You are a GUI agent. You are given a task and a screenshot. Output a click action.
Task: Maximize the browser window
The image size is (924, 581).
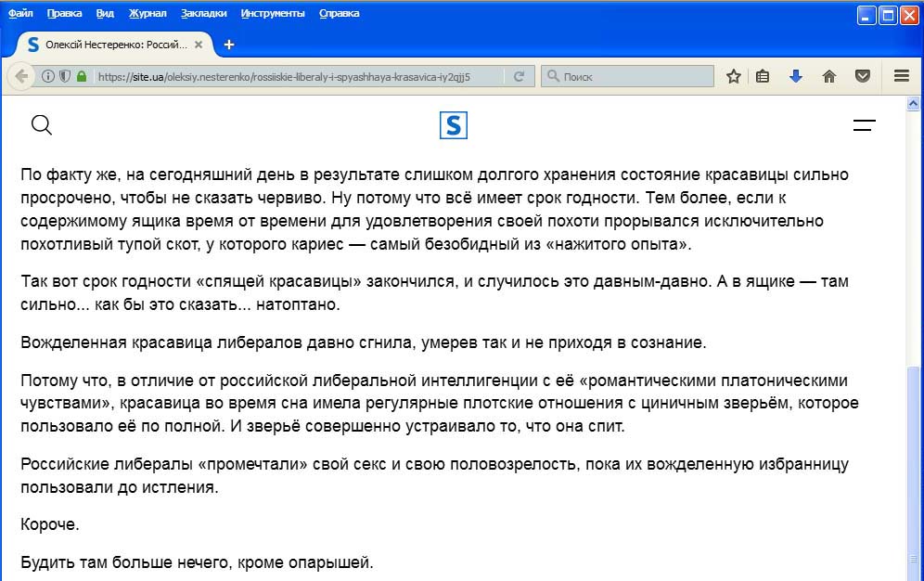pos(888,15)
